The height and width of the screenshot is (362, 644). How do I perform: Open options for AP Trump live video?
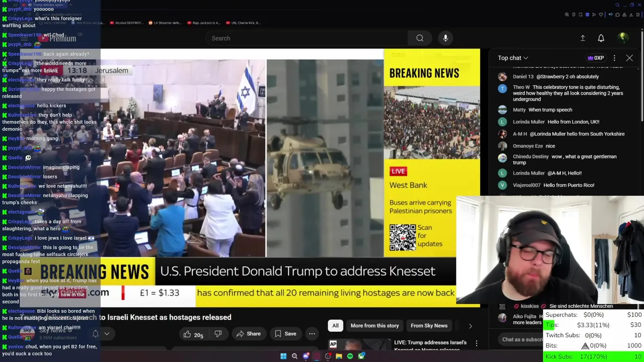[x=476, y=344]
